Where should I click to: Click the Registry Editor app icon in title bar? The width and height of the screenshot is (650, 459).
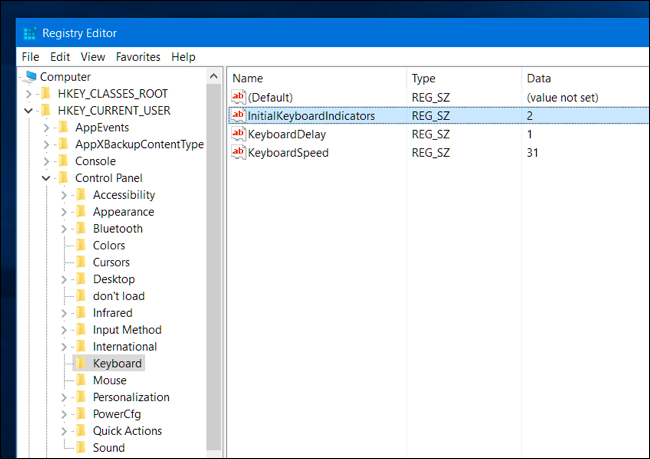pyautogui.click(x=29, y=33)
